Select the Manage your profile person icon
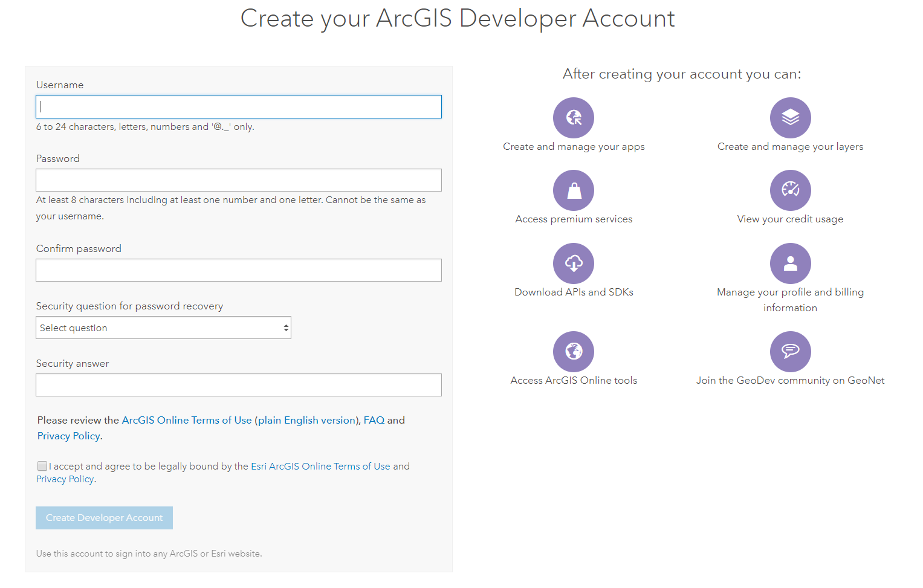The image size is (923, 588). (790, 263)
